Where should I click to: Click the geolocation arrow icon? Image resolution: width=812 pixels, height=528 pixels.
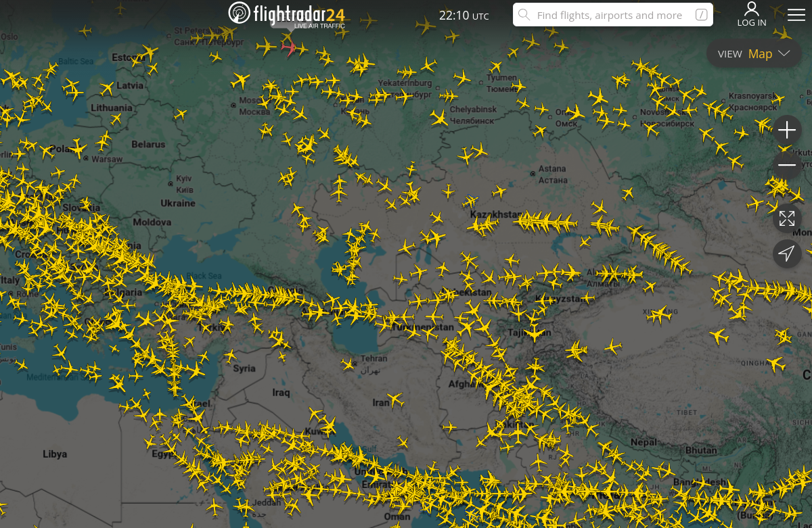coord(787,254)
